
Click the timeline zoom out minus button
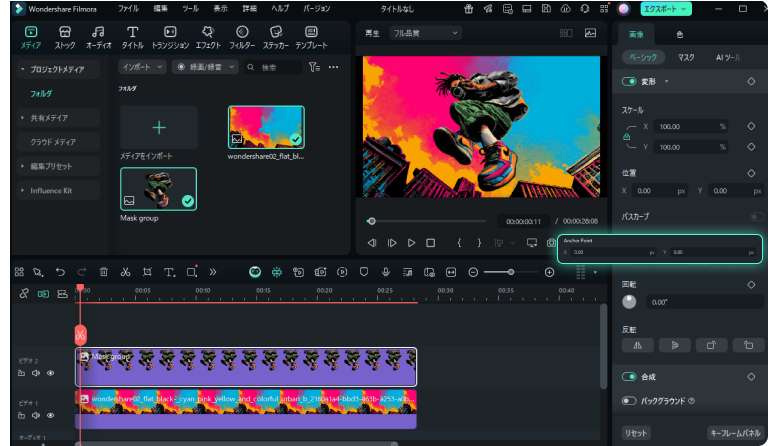point(473,272)
